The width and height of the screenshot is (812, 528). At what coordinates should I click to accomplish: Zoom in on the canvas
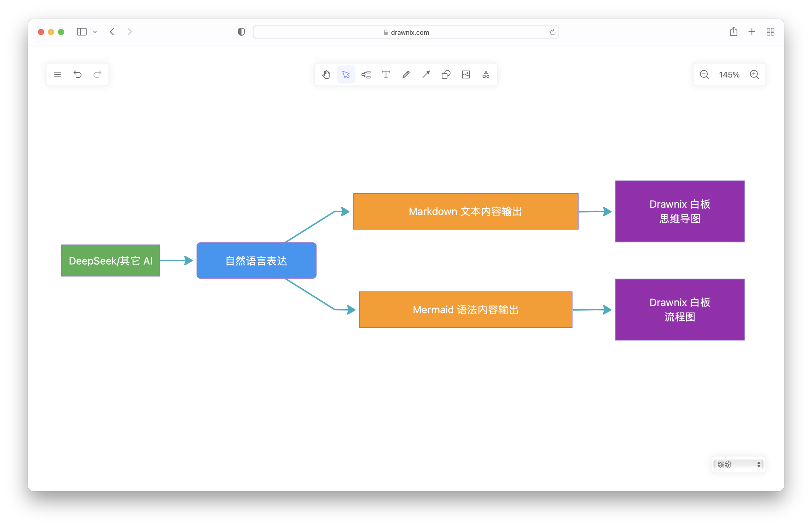754,74
